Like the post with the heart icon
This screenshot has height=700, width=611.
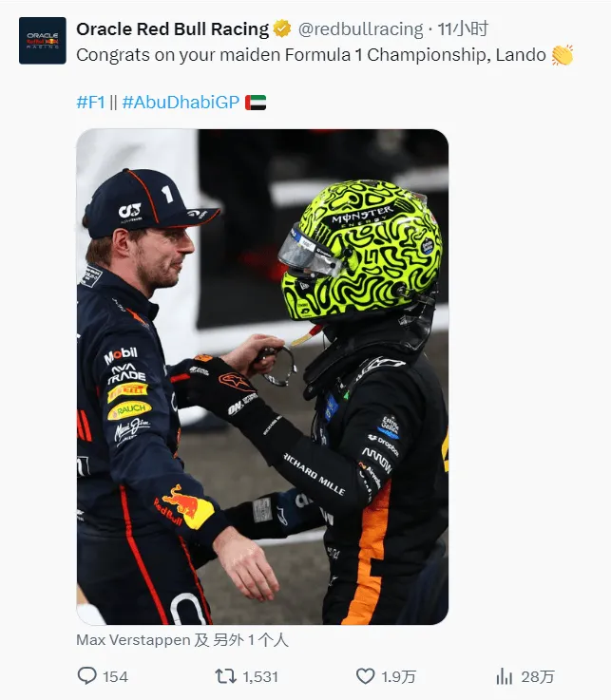(x=365, y=676)
